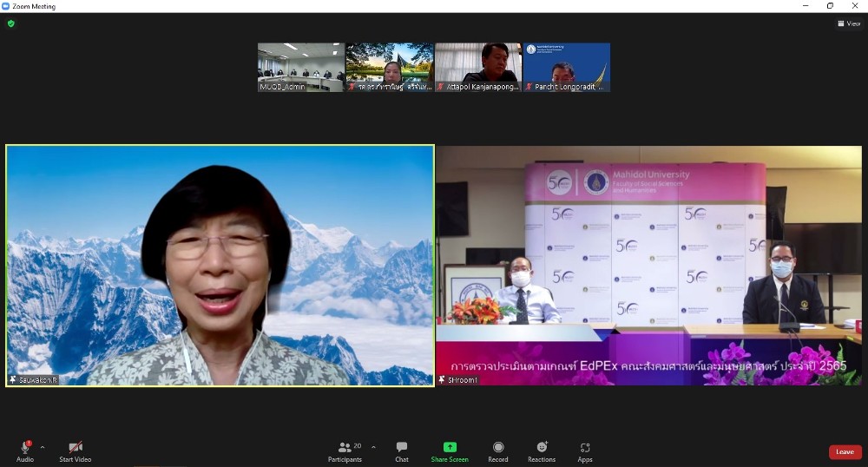Click the Zoom Meeting title bar icon
868x467 pixels.
[x=6, y=6]
